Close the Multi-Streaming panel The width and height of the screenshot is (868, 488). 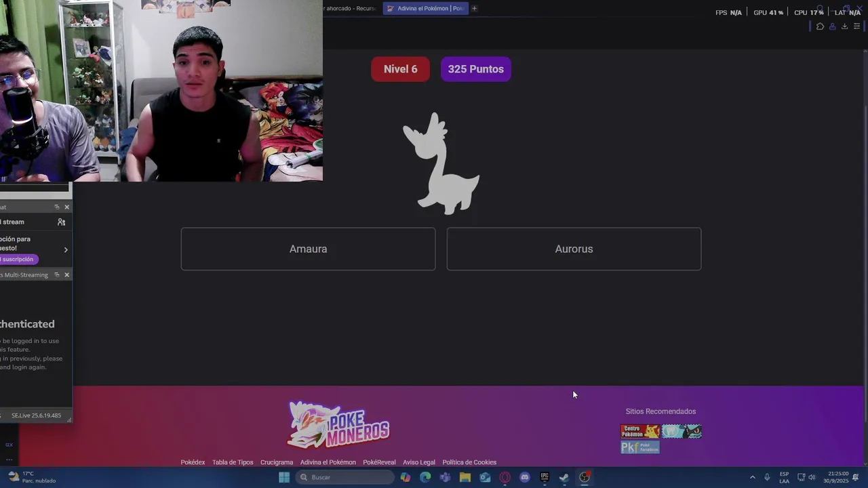click(66, 274)
